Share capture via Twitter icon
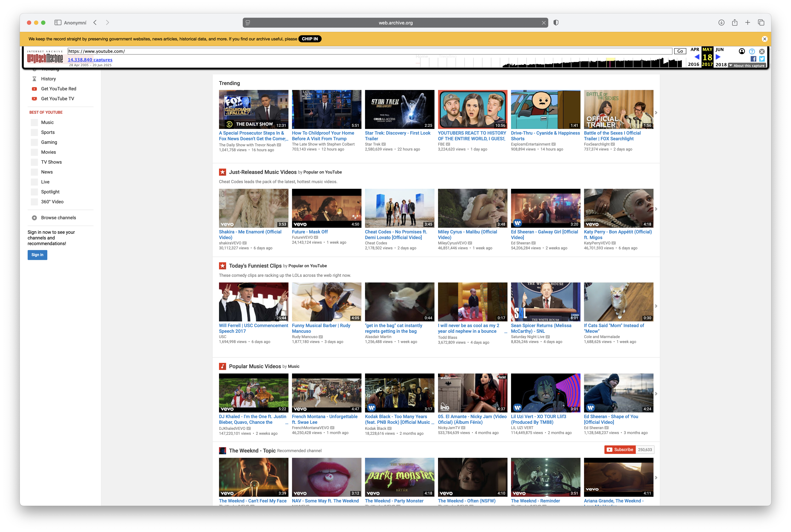 tap(762, 59)
